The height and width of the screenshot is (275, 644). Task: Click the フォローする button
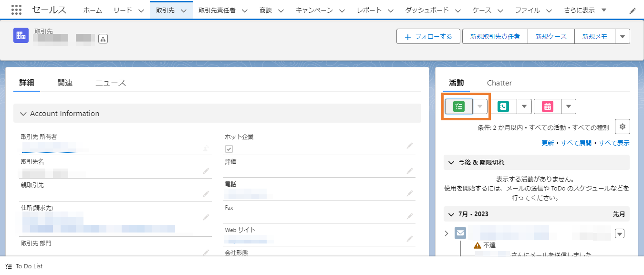pyautogui.click(x=428, y=36)
